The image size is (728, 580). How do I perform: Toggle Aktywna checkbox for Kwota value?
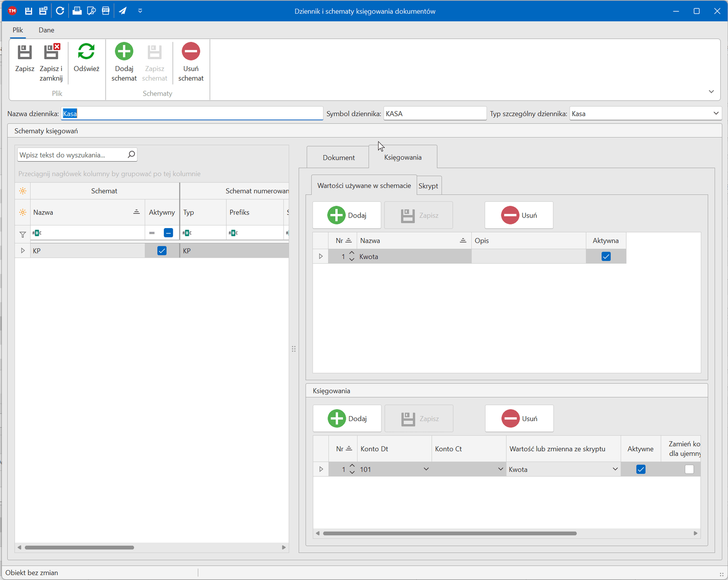coord(606,257)
